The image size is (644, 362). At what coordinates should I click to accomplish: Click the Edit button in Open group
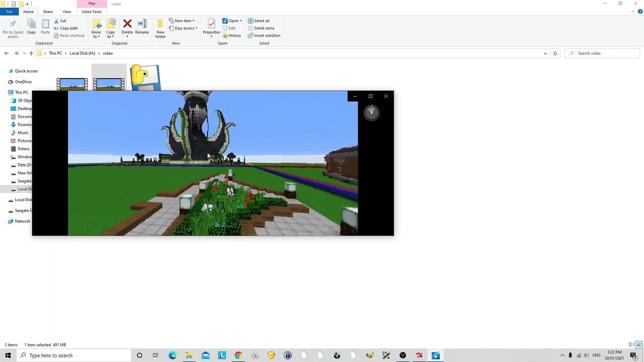(228, 28)
